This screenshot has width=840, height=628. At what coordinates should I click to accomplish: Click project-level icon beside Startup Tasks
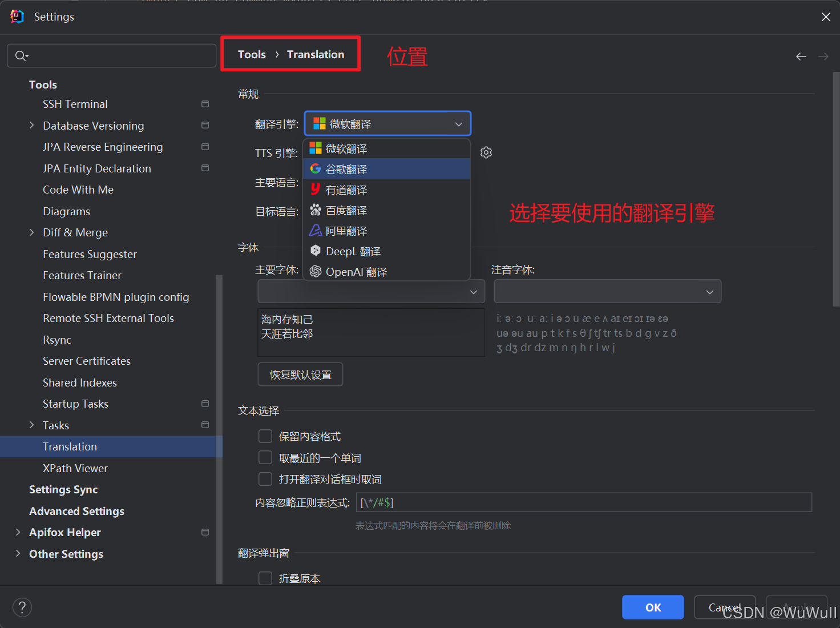point(205,404)
